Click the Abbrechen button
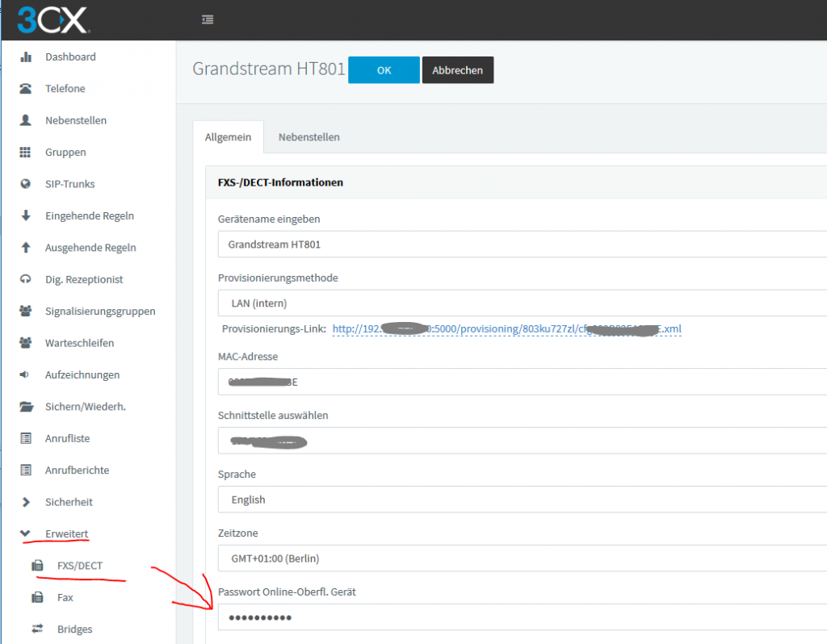This screenshot has width=827, height=644. click(458, 70)
